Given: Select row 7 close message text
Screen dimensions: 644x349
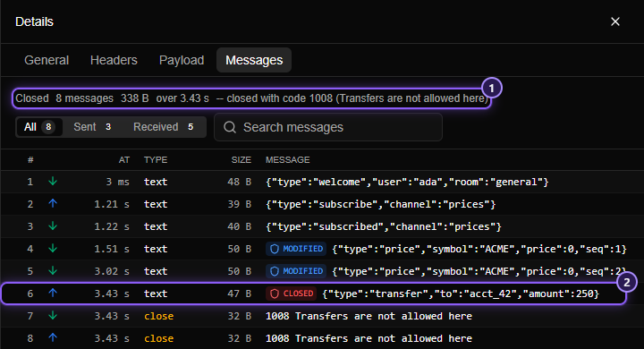Looking at the screenshot, I should [369, 316].
